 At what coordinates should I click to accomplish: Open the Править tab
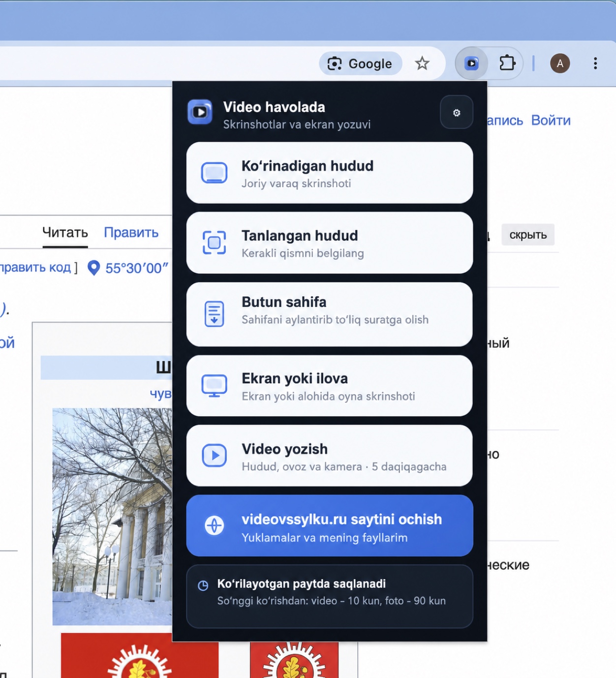click(131, 232)
